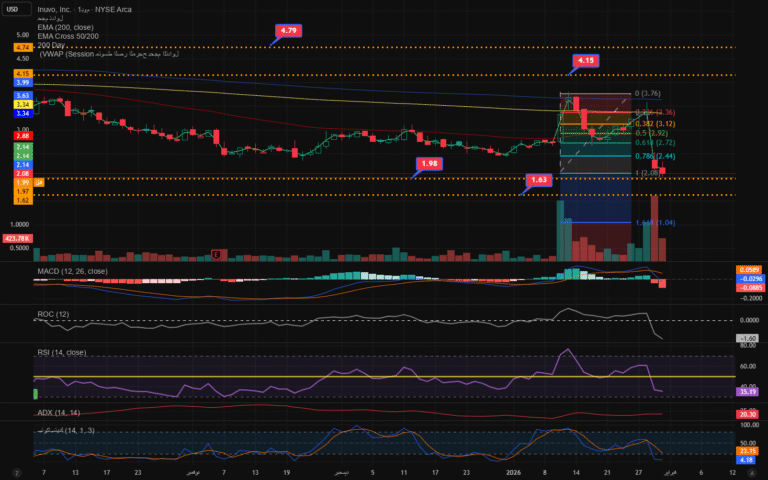Click the 1.63 price callout label

pos(539,180)
